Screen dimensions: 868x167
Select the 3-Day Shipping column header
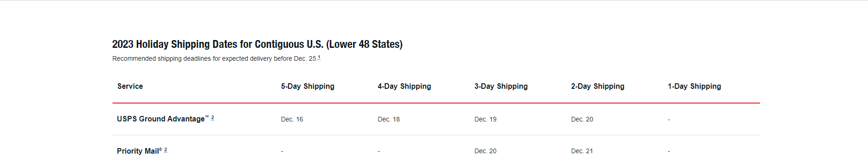point(501,86)
